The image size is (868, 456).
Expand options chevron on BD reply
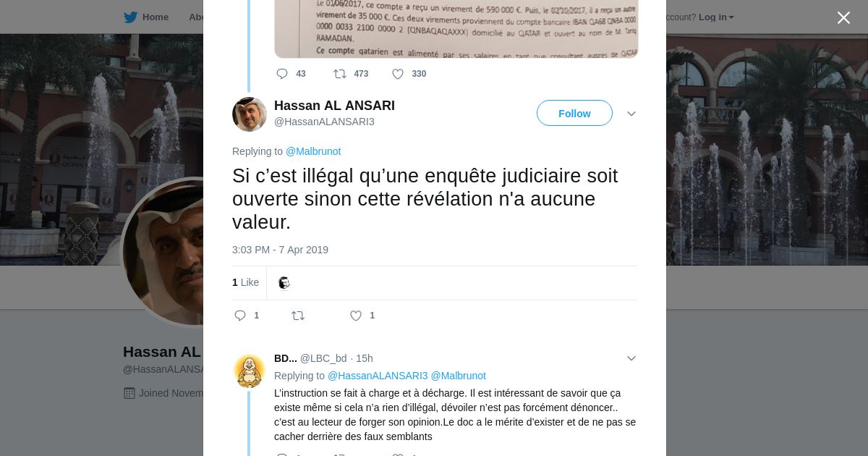631,358
